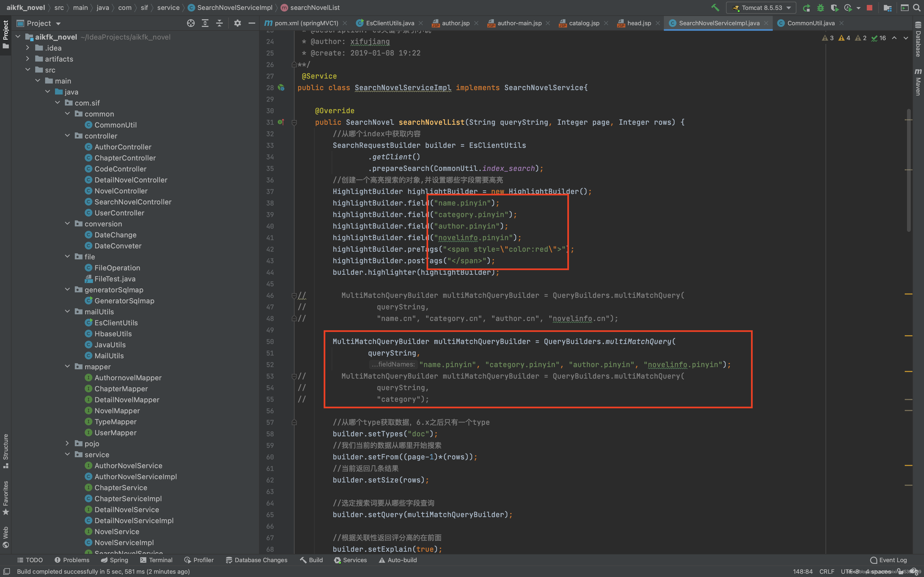924x577 pixels.
Task: Open the Terminal tool window tab
Action: (156, 560)
